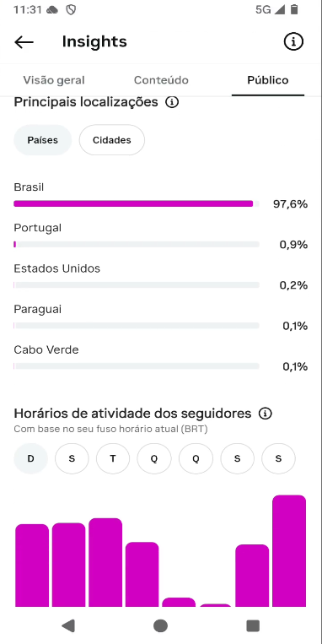Select the Países filter chip
Image resolution: width=322 pixels, height=644 pixels.
(x=43, y=140)
